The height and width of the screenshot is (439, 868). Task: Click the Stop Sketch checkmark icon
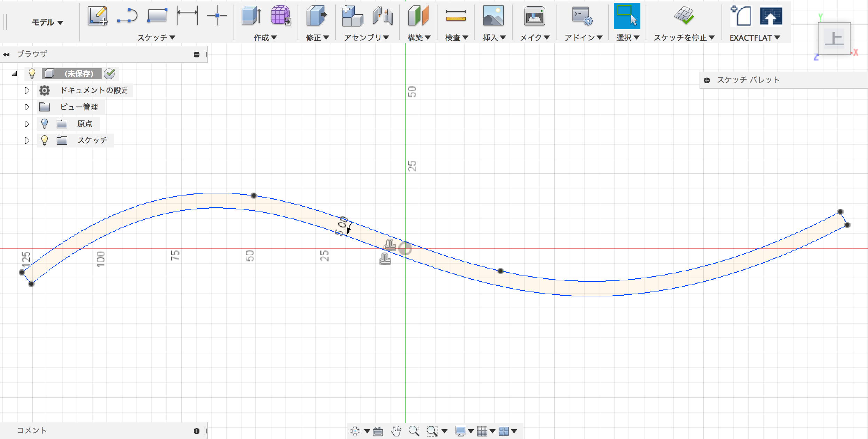click(x=684, y=16)
